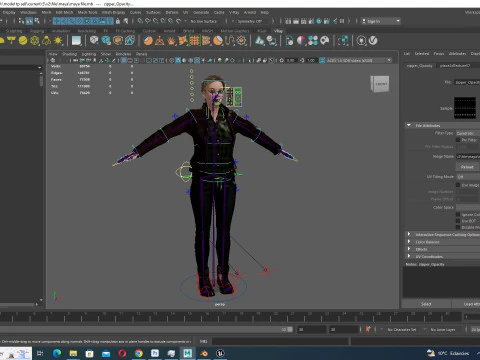
Task: Click the Select button in Attribute Editor
Action: tap(426, 304)
